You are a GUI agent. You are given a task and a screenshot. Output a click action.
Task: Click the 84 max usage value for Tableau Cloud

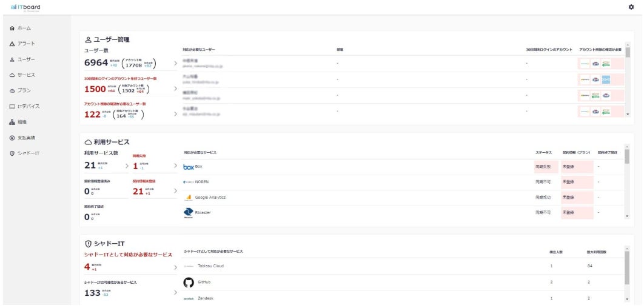point(590,266)
